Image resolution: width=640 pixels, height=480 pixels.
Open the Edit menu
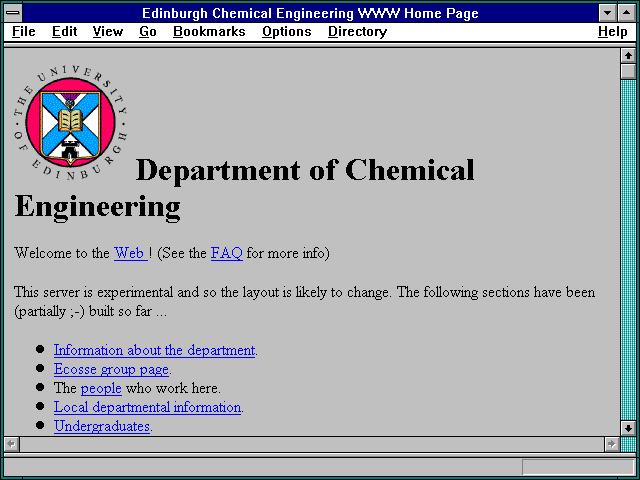tap(64, 32)
